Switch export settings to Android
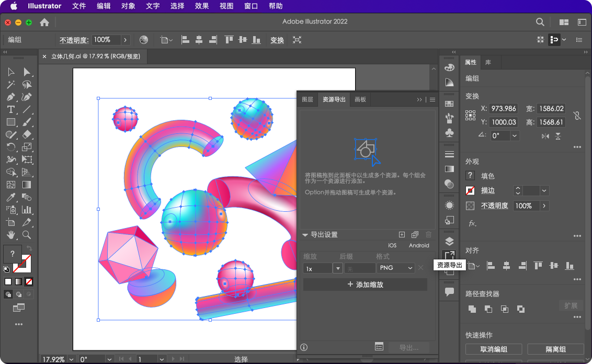This screenshot has width=592, height=364. 419,245
